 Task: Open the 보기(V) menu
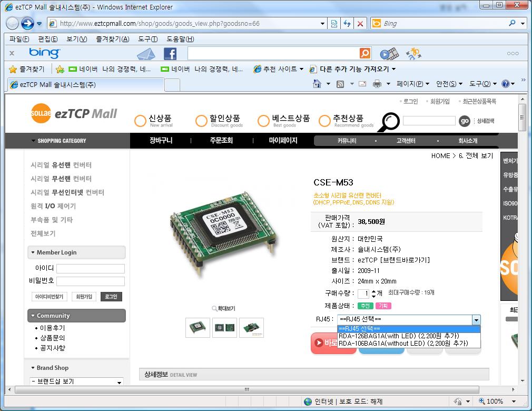pos(77,39)
